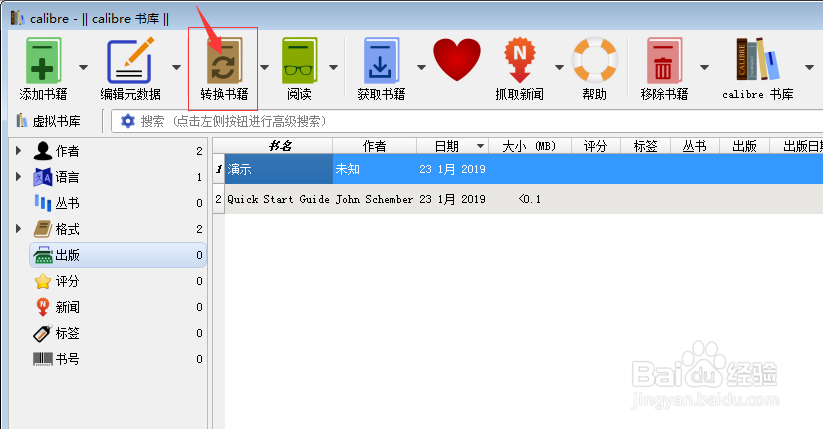
Task: Select the book titled 演示
Action: point(279,169)
